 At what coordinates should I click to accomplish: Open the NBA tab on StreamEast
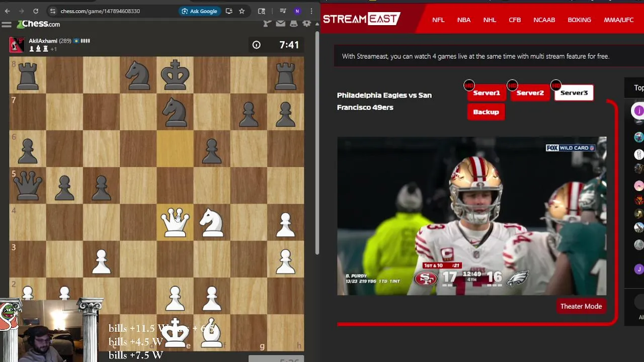coord(464,20)
